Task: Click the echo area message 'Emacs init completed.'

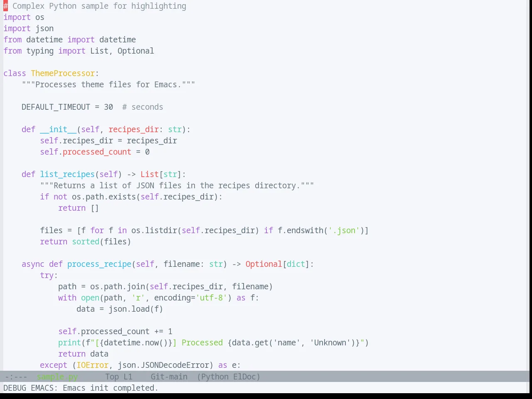Action: (x=111, y=388)
